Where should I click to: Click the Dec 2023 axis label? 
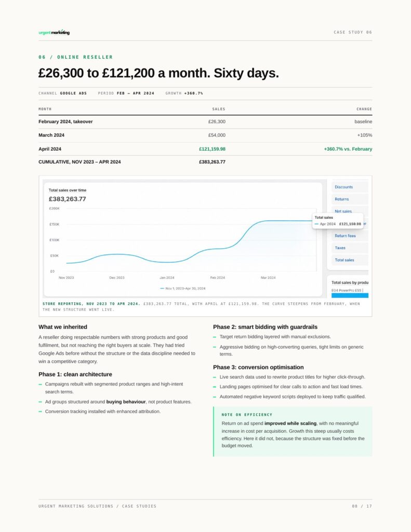pyautogui.click(x=117, y=277)
